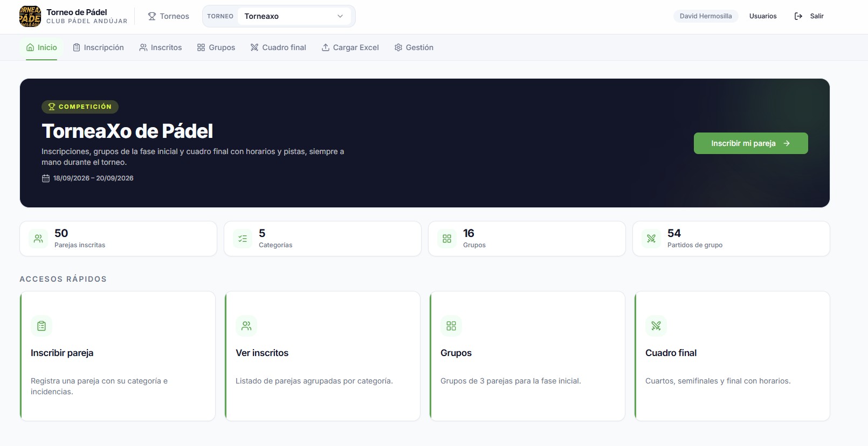Click the people icon beside Inscritos tab

click(143, 47)
